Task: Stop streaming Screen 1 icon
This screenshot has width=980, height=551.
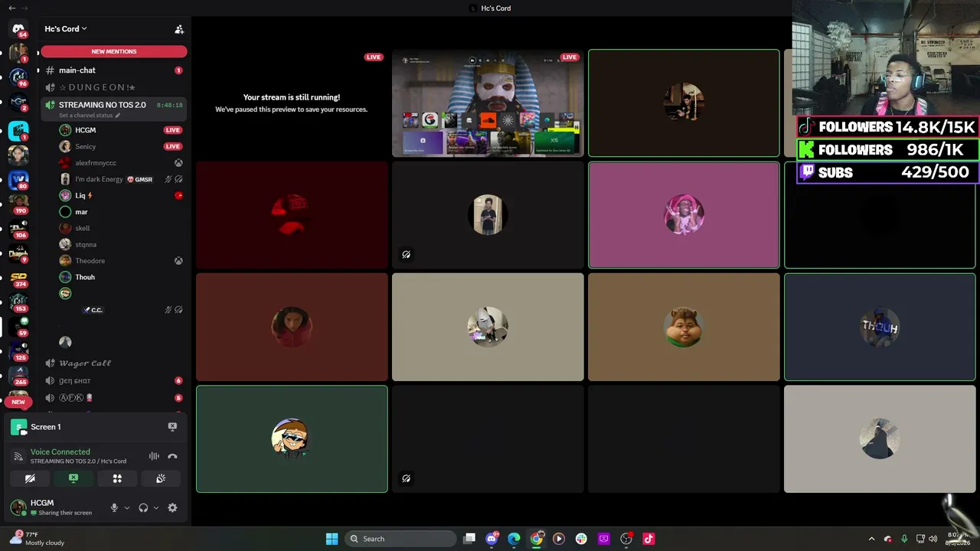Action: pos(172,427)
